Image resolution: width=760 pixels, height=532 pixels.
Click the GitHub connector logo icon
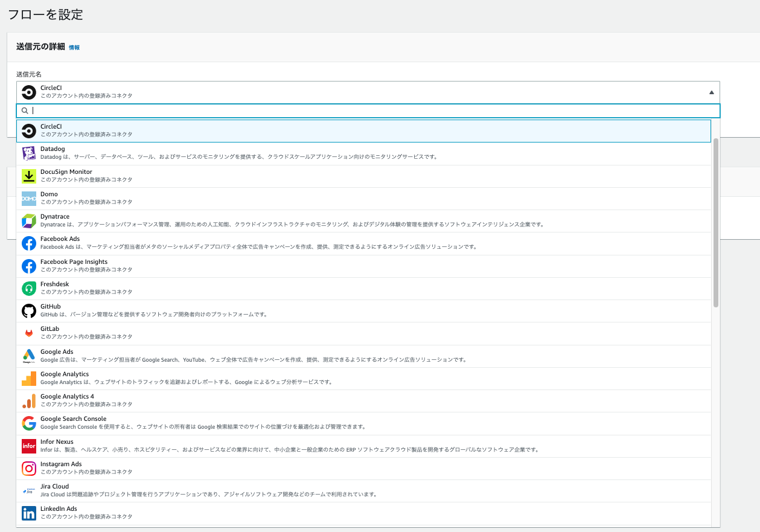29,309
